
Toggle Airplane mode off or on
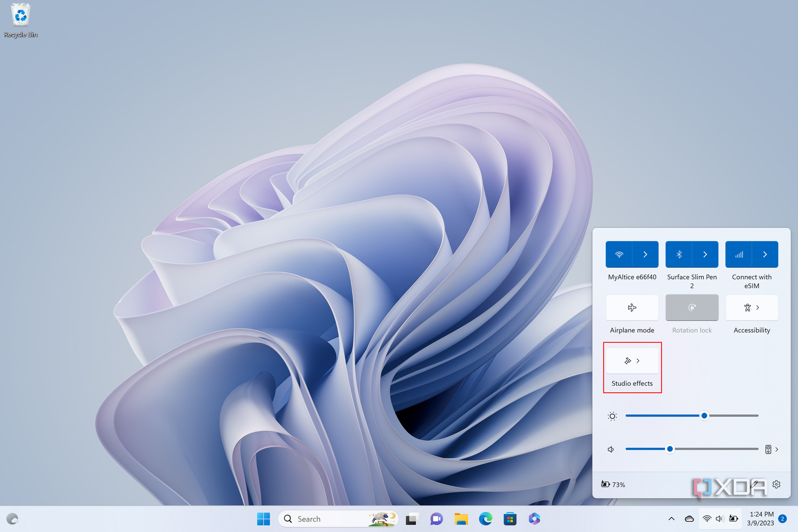click(x=632, y=308)
